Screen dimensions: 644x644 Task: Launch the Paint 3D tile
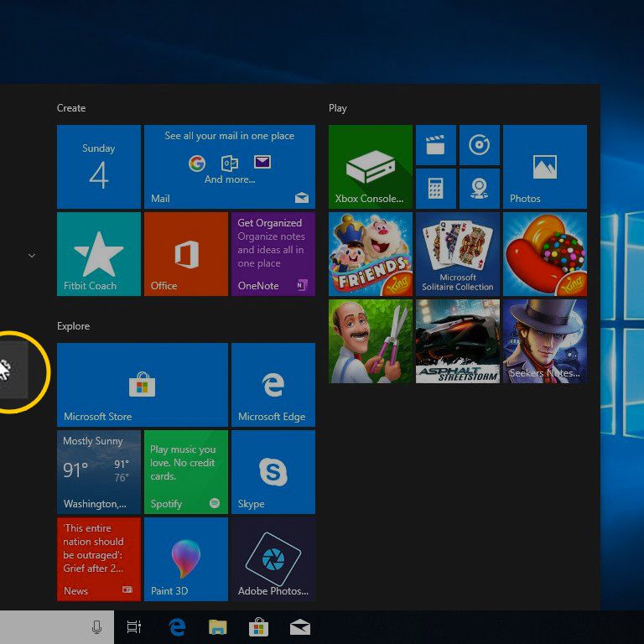click(186, 559)
